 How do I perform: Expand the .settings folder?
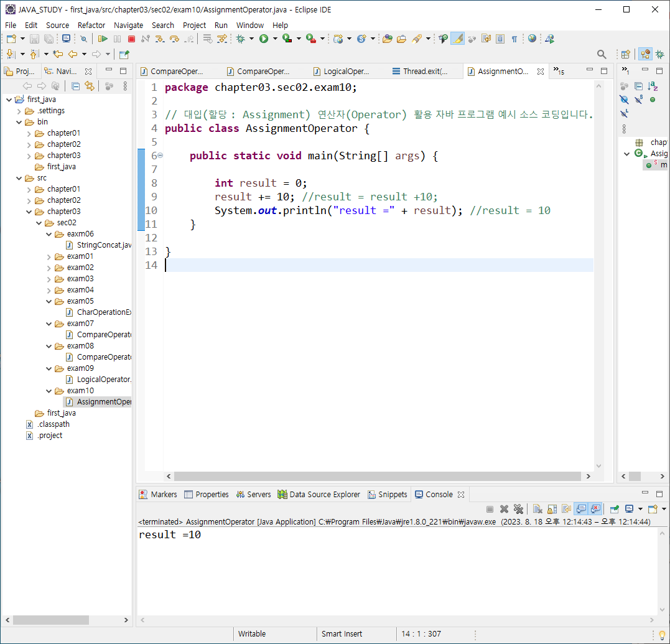19,111
